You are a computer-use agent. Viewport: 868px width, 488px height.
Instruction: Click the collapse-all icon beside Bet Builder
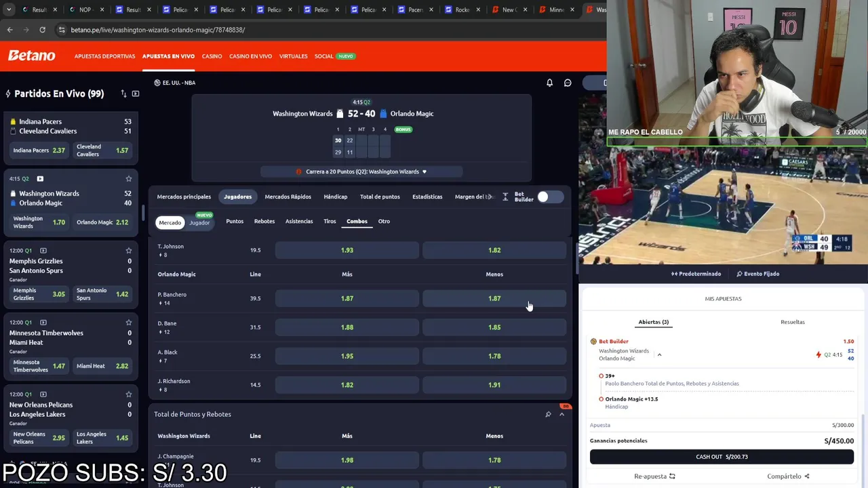tap(505, 197)
